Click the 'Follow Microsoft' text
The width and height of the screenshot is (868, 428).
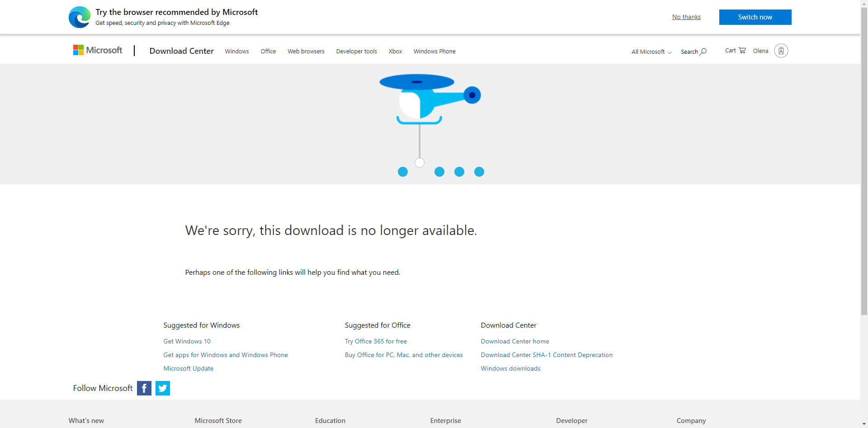(x=103, y=388)
